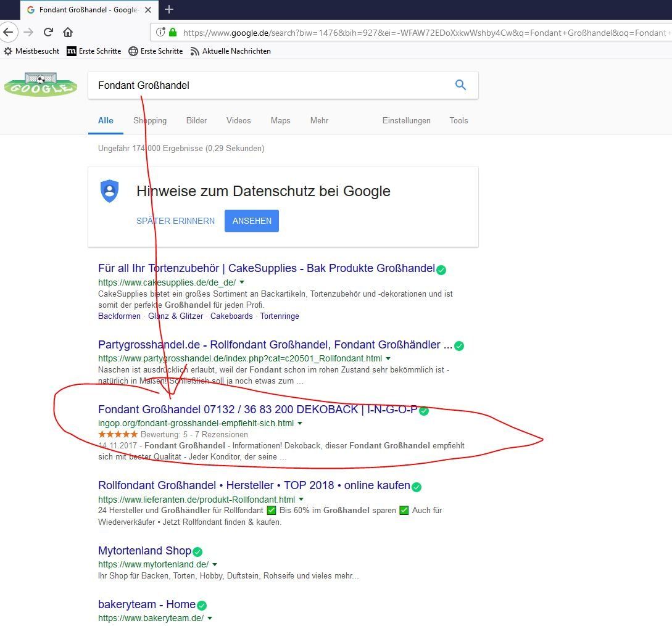This screenshot has width=672, height=626.
Task: Open Erste Schritte bookmark with globe icon
Action: pos(156,51)
